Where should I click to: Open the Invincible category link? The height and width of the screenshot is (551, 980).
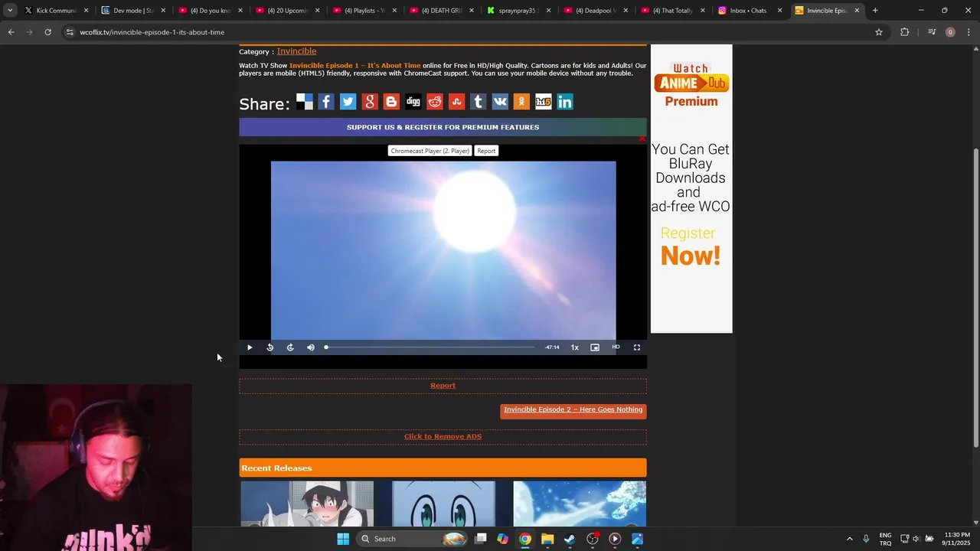point(296,51)
